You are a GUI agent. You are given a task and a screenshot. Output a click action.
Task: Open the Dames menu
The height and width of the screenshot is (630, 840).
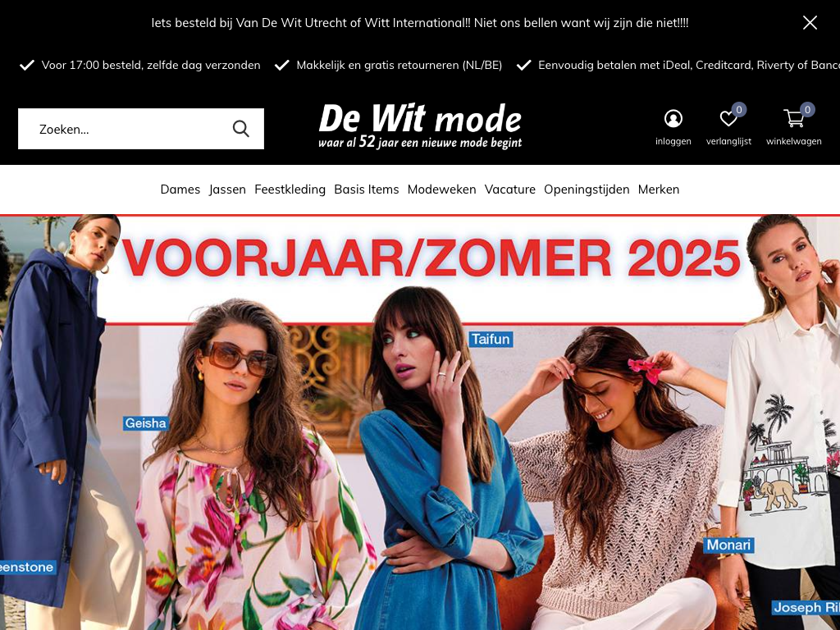pyautogui.click(x=180, y=189)
